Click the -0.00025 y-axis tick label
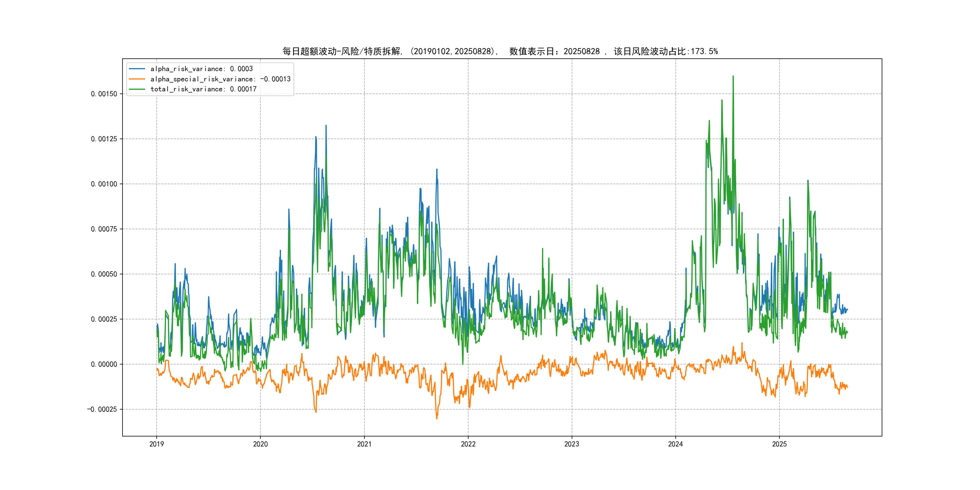The width and height of the screenshot is (980, 490). tap(102, 409)
